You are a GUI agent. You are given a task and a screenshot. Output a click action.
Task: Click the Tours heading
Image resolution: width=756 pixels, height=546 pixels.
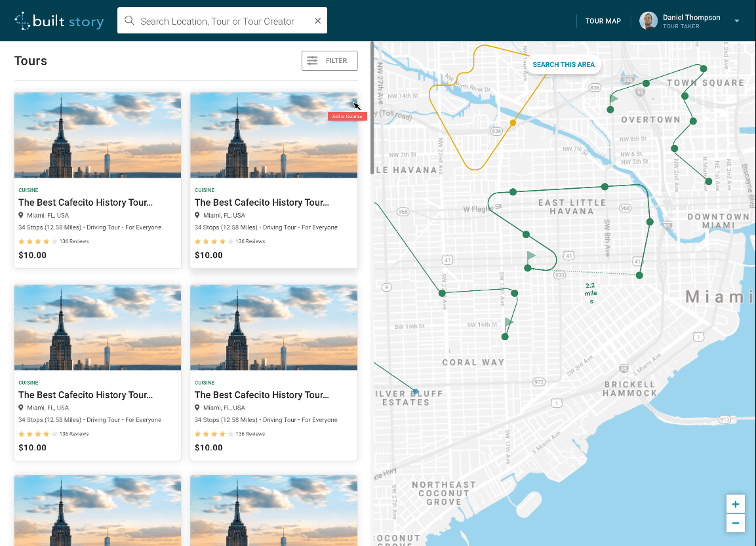(x=30, y=61)
